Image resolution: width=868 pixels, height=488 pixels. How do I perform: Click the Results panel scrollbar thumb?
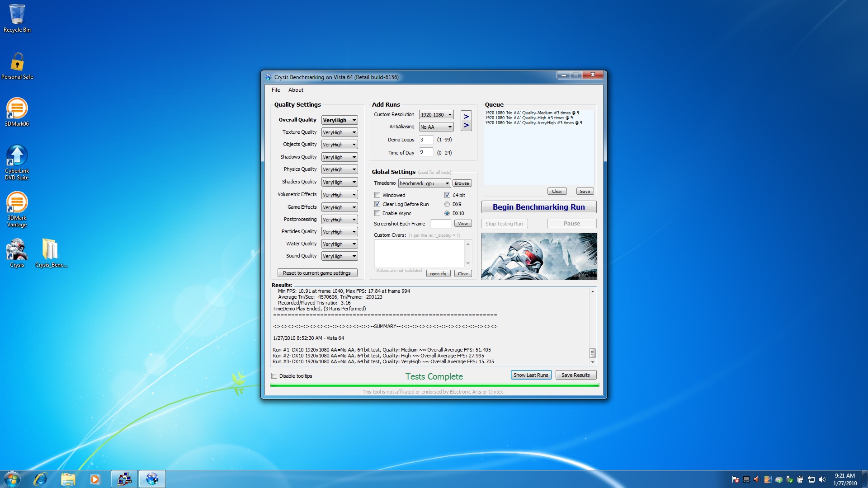[593, 353]
